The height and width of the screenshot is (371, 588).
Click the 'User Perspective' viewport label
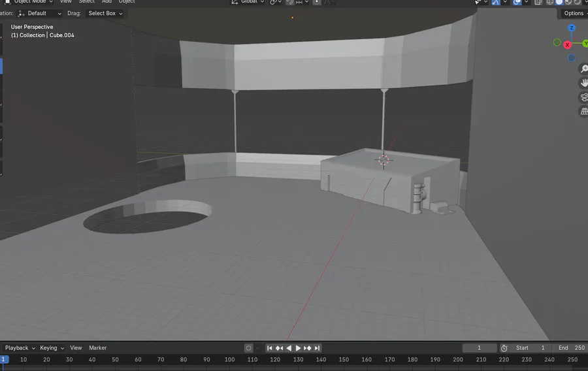pyautogui.click(x=32, y=27)
